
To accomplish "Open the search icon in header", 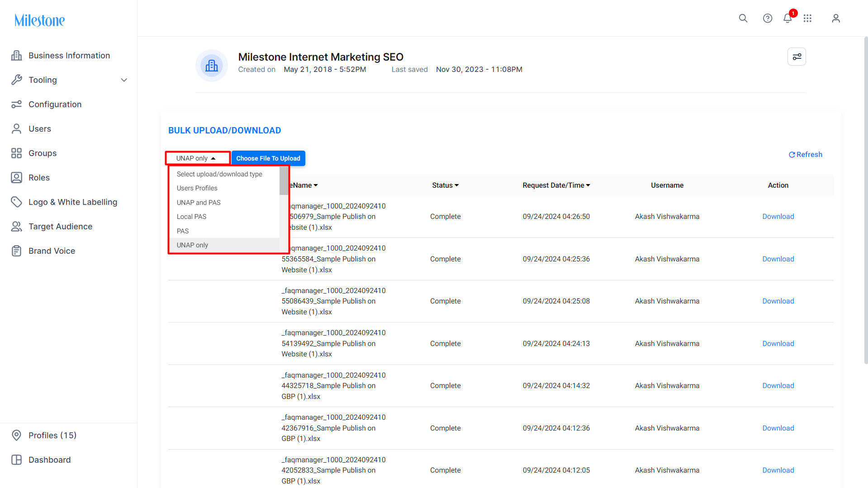I will click(743, 18).
